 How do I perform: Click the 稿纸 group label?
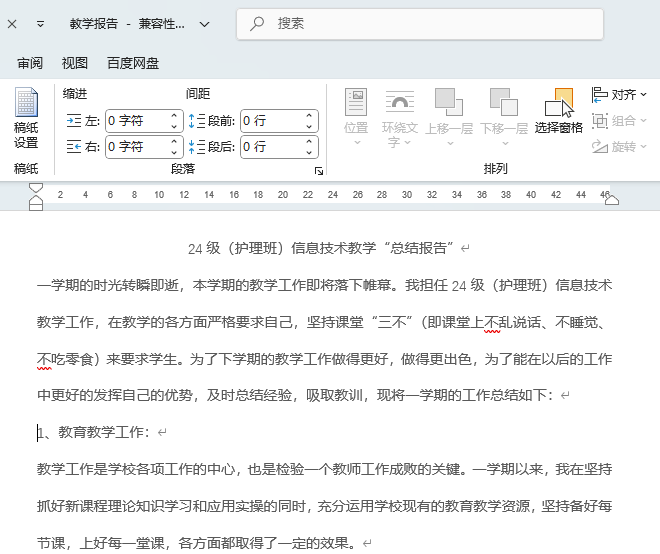26,169
